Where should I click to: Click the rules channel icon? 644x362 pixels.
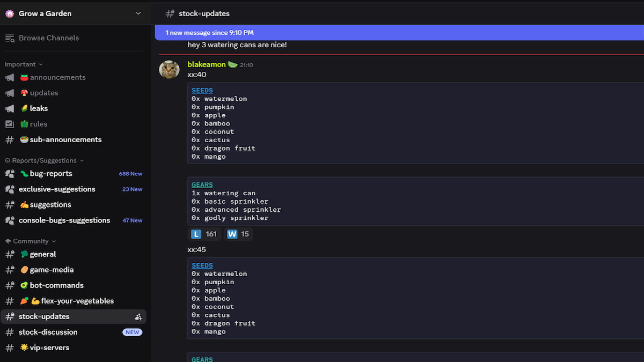[x=10, y=124]
